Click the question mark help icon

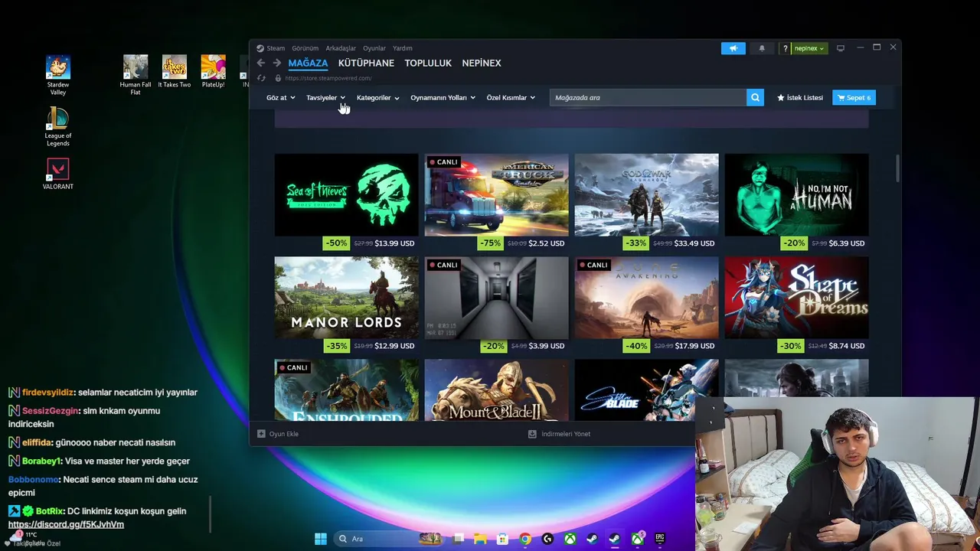[785, 48]
